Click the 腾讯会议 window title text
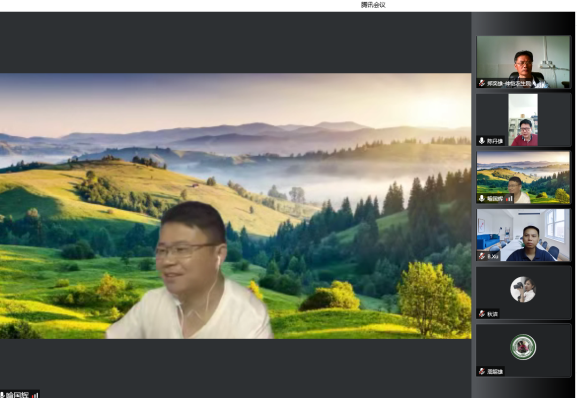Screen dimensions: 577x398 [x=373, y=5]
